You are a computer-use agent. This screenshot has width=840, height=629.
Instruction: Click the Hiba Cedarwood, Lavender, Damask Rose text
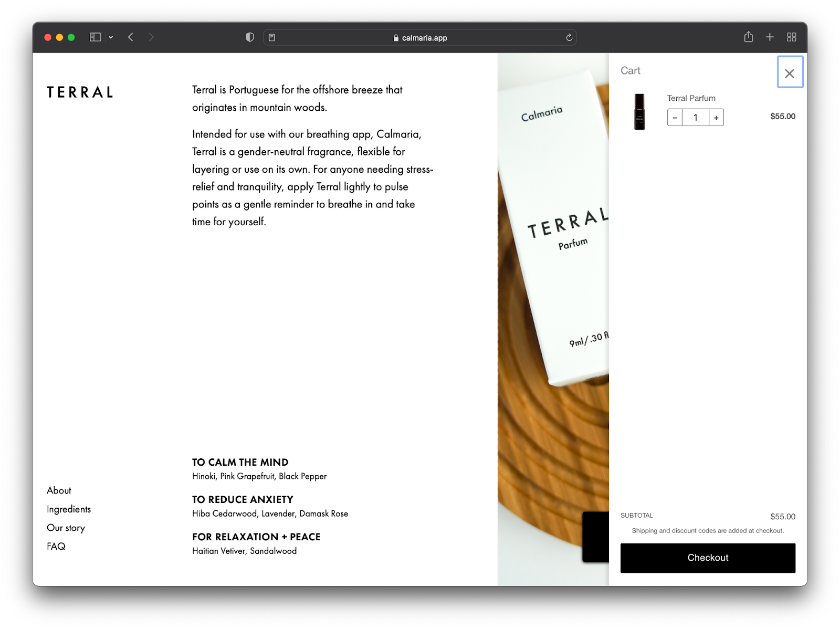(270, 513)
